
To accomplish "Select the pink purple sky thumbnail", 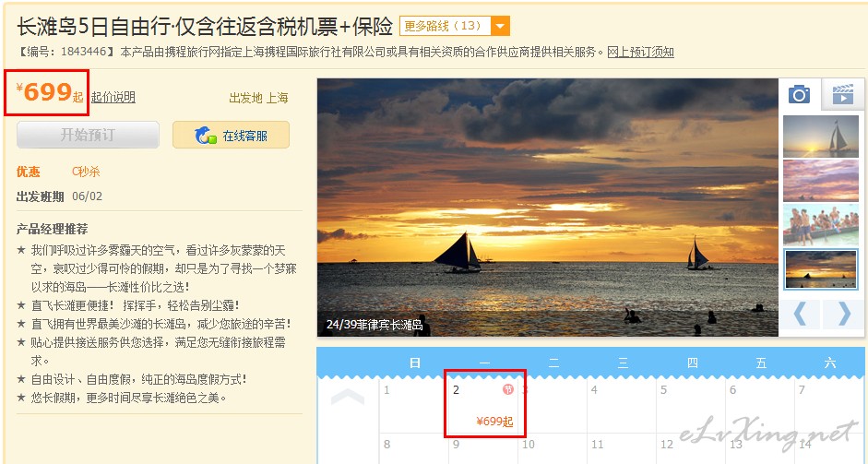I will 821,181.
